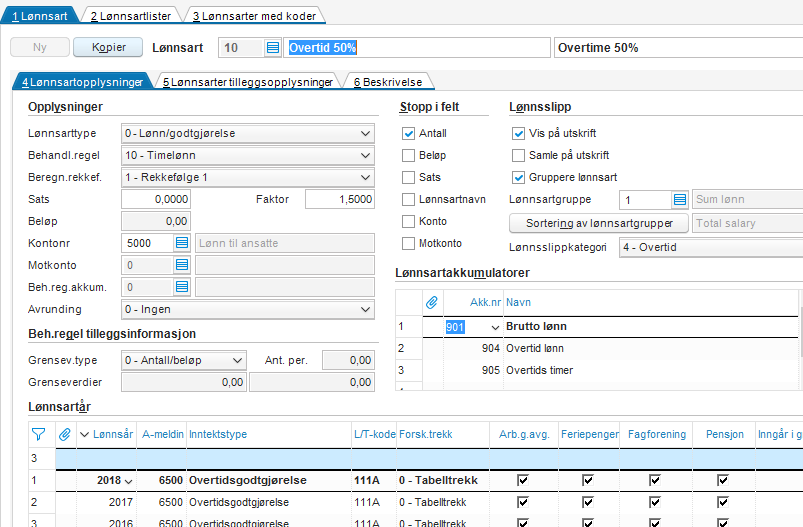Check Beløp under Stopp i felt

pyautogui.click(x=408, y=155)
